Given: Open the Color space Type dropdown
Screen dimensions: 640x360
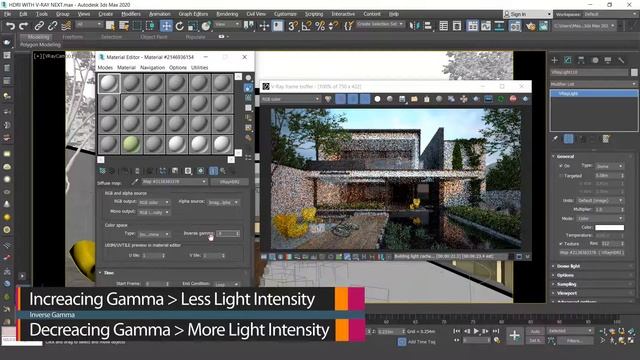Looking at the screenshot, I should [154, 234].
